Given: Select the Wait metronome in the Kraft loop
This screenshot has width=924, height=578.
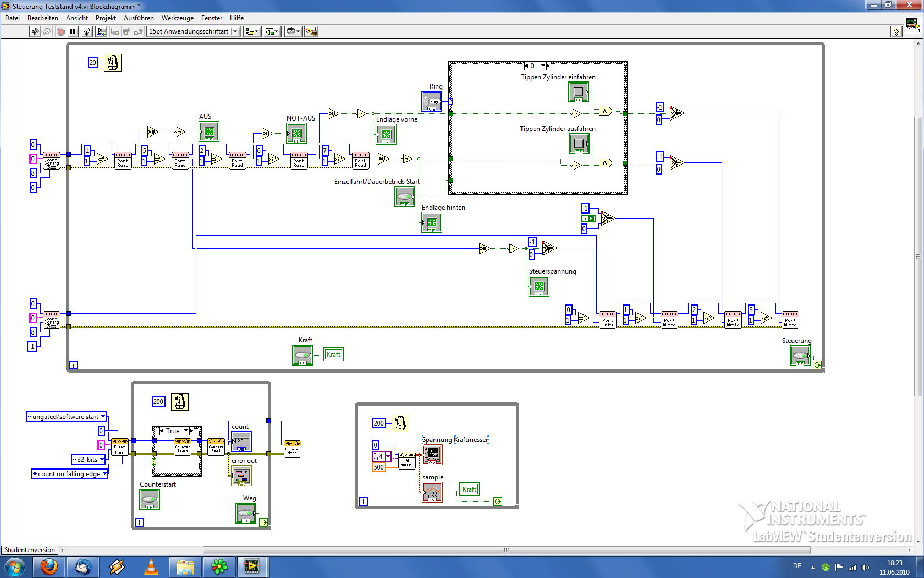Looking at the screenshot, I should click(400, 423).
